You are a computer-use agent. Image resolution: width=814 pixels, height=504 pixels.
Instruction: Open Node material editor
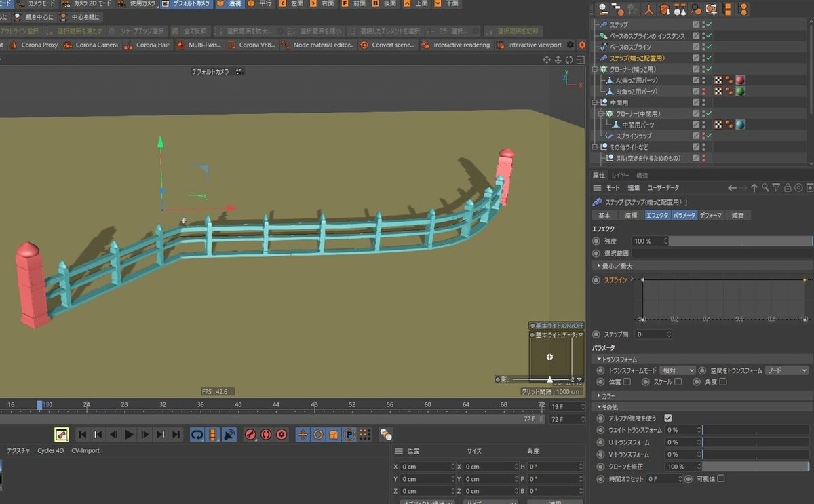319,45
